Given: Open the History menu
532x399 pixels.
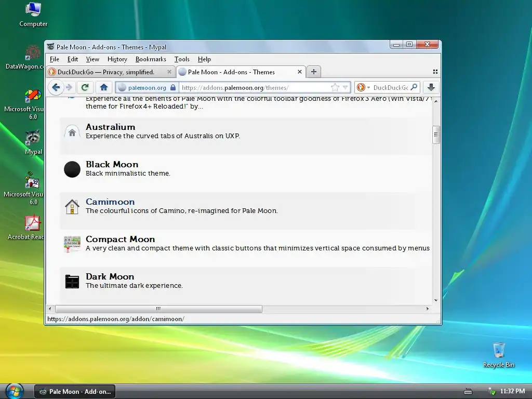Looking at the screenshot, I should point(117,59).
